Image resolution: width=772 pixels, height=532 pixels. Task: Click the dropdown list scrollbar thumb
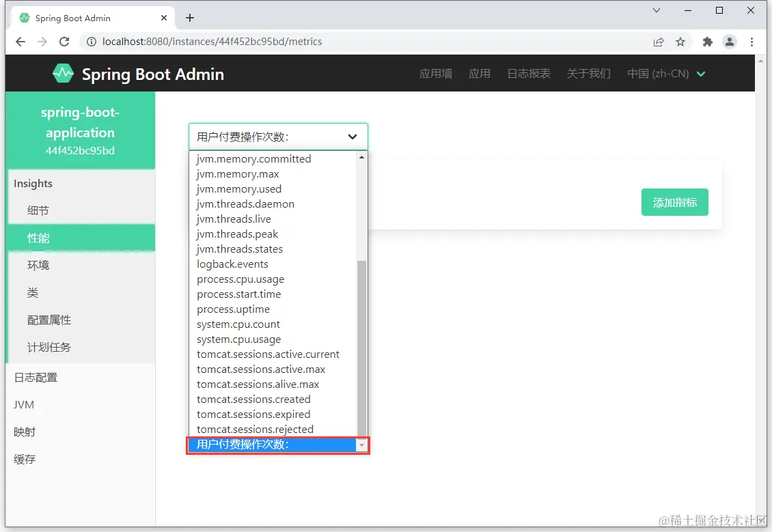tap(362, 348)
